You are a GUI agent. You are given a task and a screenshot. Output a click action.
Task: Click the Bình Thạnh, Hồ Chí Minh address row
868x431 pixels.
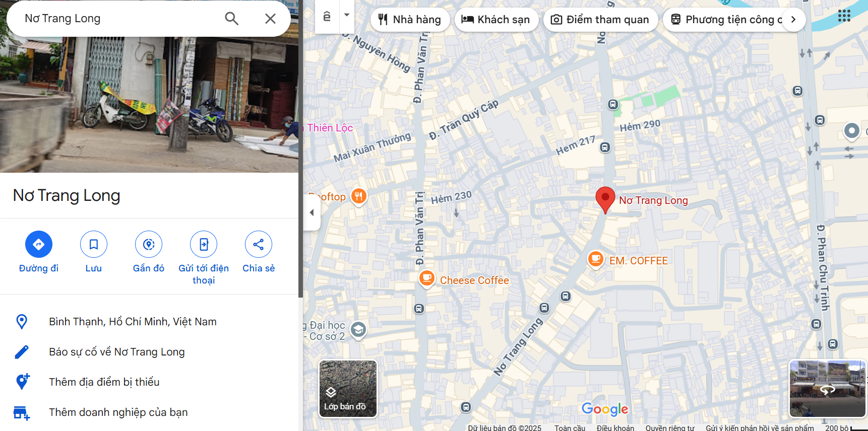coord(149,322)
